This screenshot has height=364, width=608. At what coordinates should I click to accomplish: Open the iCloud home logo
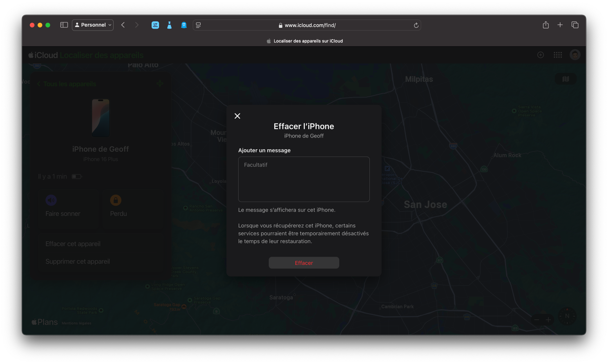click(43, 55)
